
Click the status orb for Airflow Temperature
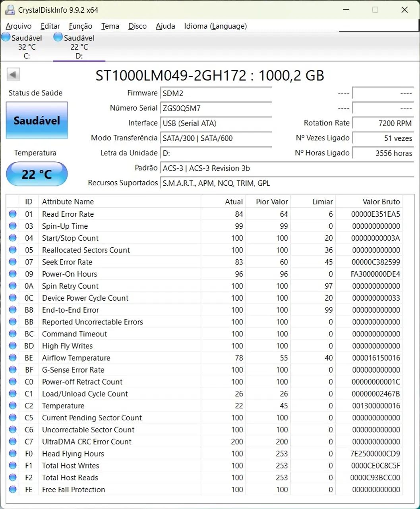[x=13, y=357]
